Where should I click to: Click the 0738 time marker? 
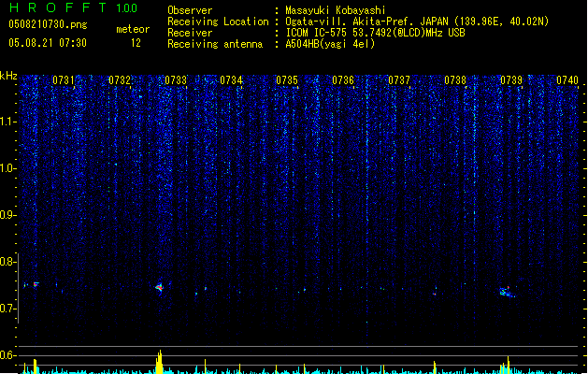tap(455, 80)
